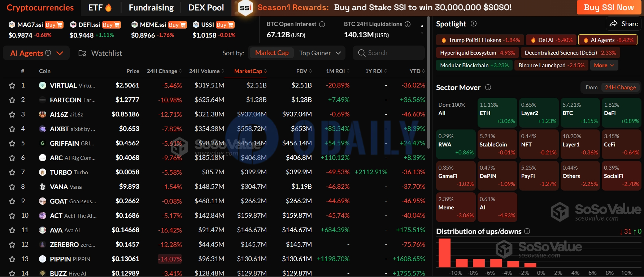Click the coin table vertical scrollbar
Viewport: 644px width, 277px height.
click(428, 83)
